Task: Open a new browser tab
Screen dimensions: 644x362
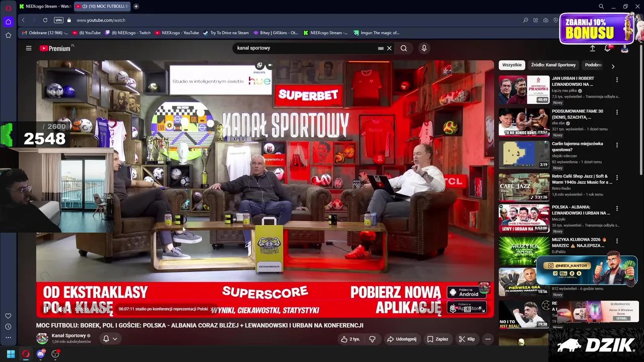Action: (136, 6)
